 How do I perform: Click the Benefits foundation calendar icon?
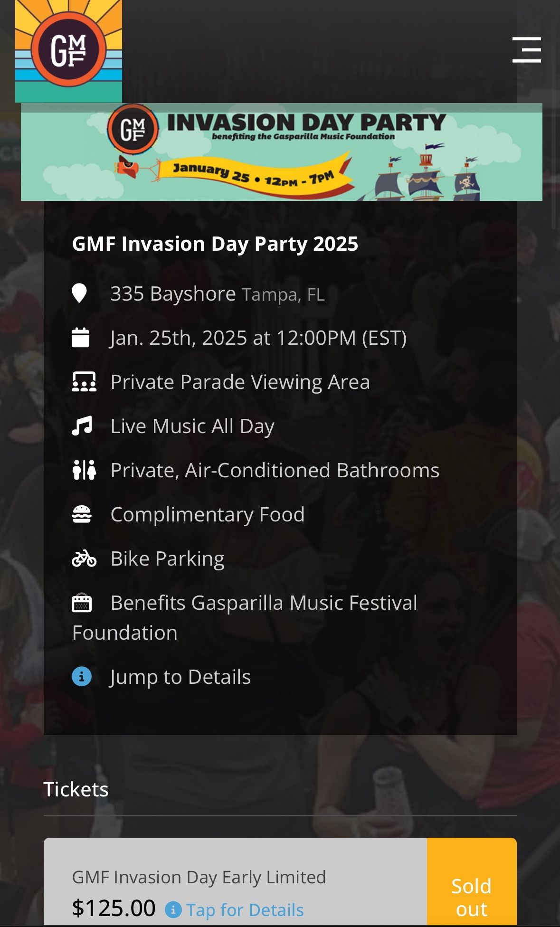tap(82, 603)
